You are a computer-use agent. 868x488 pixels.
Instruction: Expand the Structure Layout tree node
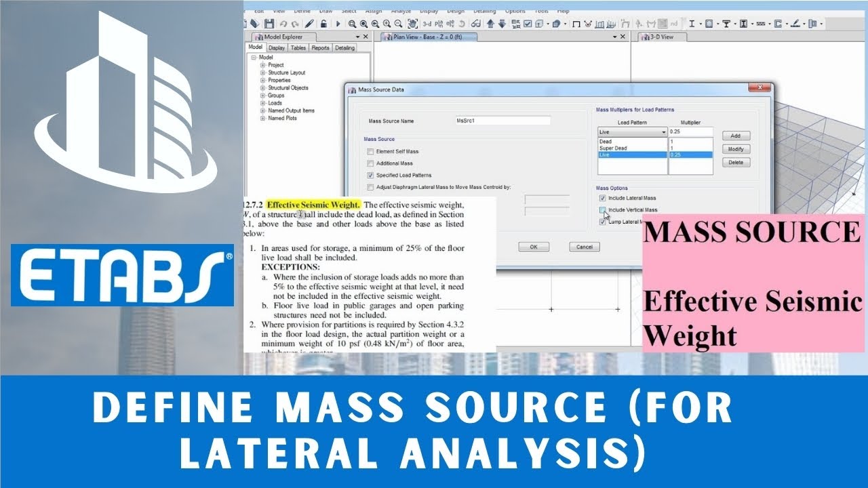(x=263, y=73)
